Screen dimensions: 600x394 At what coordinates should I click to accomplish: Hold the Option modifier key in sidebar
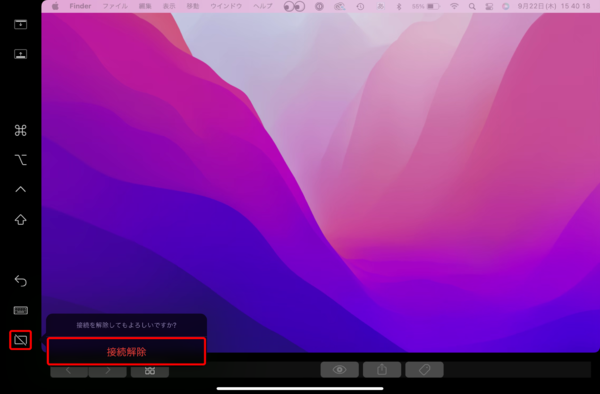20,160
